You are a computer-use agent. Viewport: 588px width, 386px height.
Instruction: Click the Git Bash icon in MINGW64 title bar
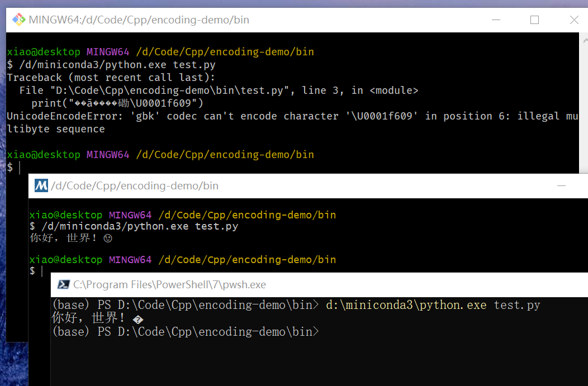click(19, 20)
